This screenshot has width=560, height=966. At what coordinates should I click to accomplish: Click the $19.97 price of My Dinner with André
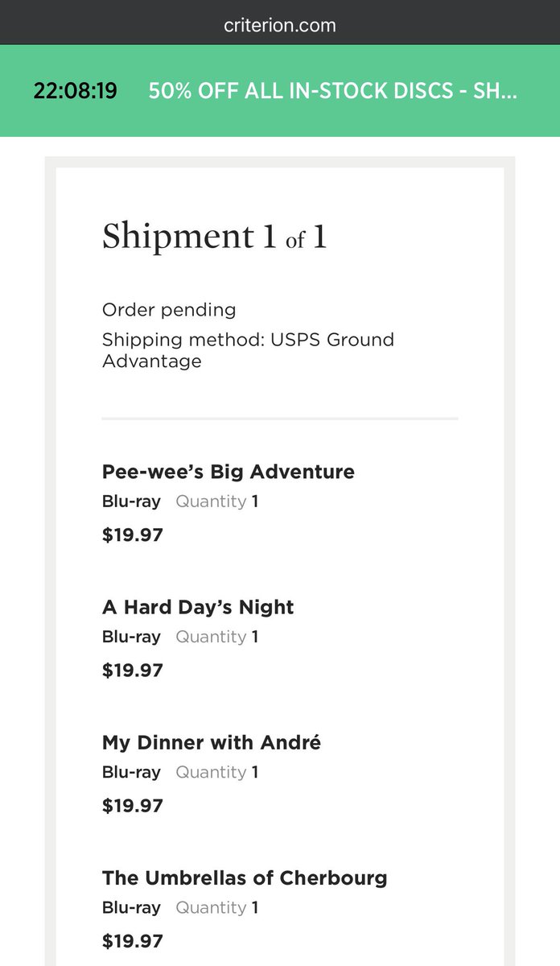(x=133, y=805)
